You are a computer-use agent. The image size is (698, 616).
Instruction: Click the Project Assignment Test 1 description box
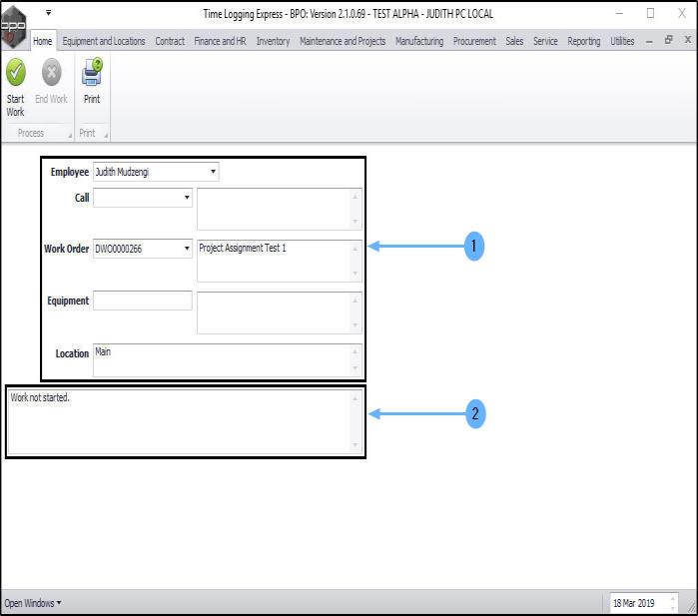pos(280,261)
